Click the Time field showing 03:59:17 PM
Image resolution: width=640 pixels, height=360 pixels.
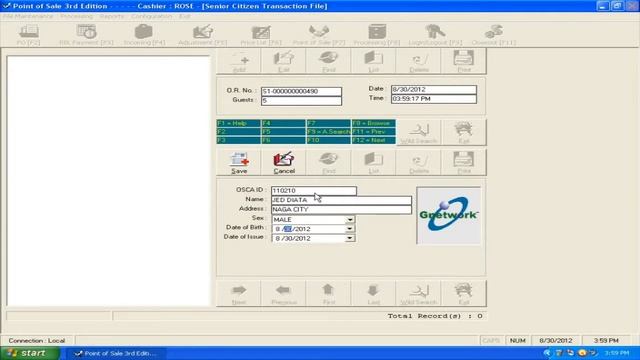[433, 99]
